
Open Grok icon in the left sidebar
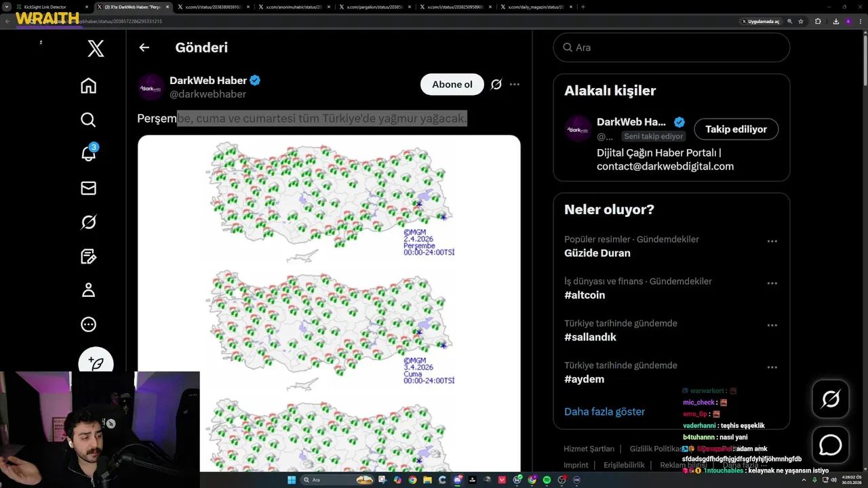[88, 222]
